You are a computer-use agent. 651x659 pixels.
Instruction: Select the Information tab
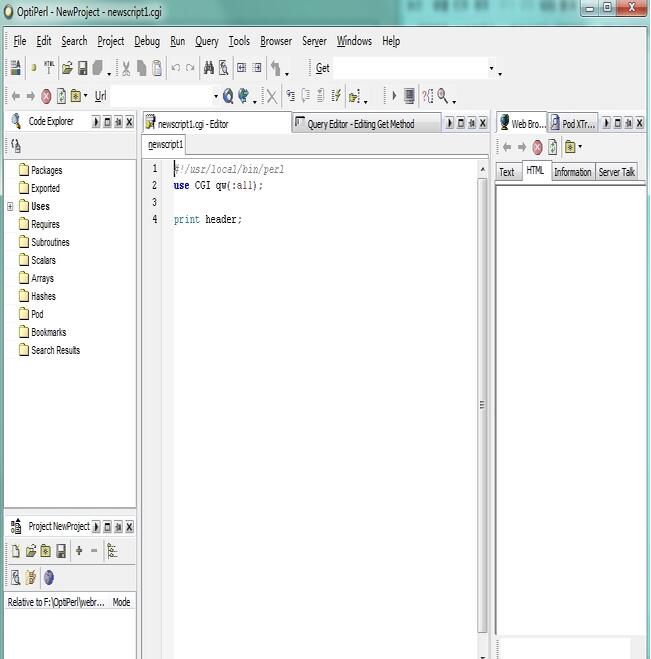[x=572, y=172]
